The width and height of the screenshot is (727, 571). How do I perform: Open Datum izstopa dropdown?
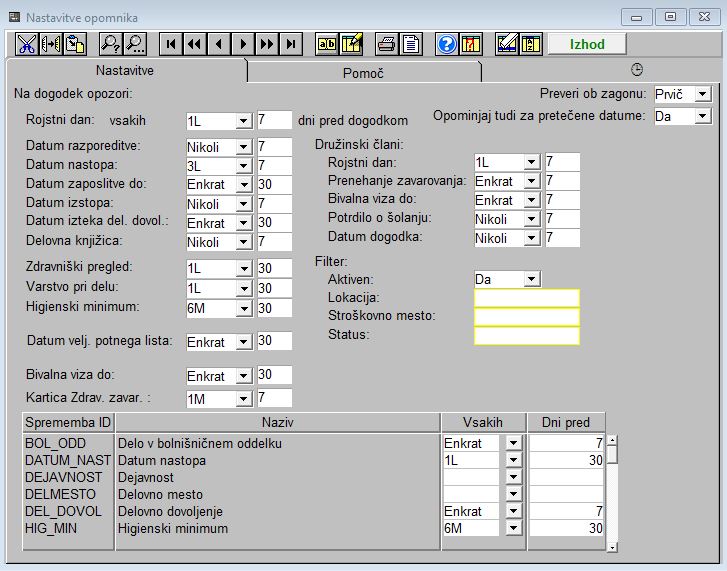pyautogui.click(x=243, y=204)
